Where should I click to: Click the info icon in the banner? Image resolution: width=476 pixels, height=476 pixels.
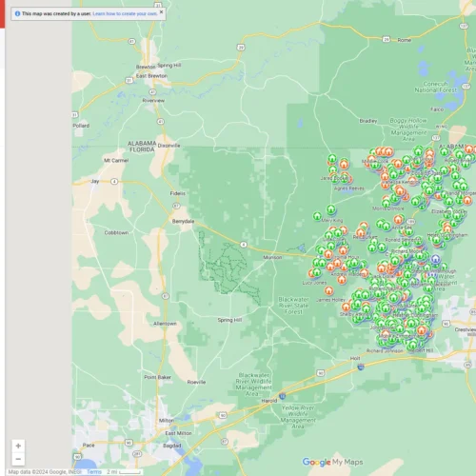(x=17, y=13)
